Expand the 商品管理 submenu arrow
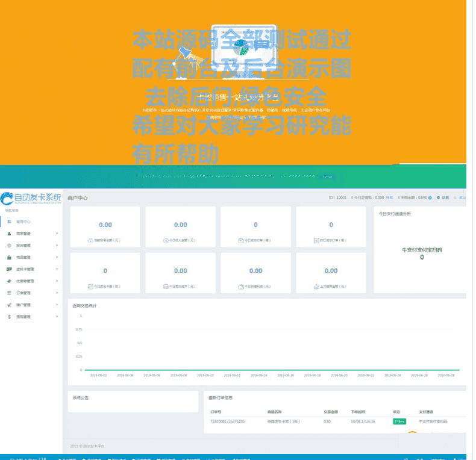 tap(57, 257)
